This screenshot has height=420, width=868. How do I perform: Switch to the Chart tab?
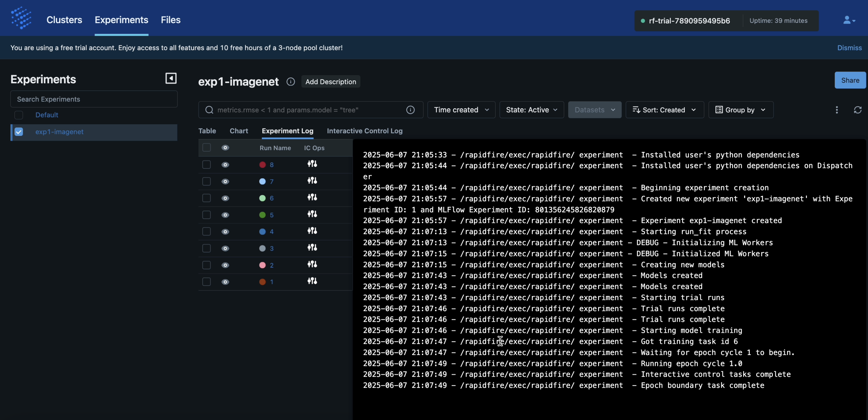coord(238,131)
